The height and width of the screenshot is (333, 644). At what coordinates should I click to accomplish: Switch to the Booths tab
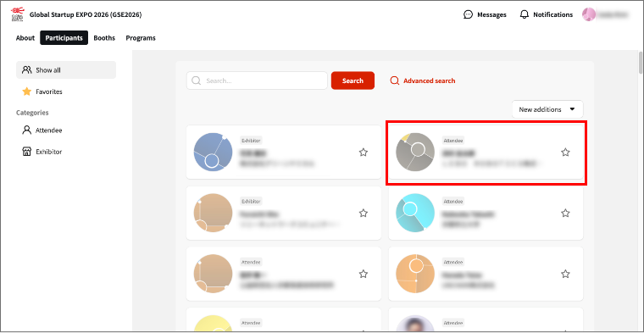[x=104, y=38]
